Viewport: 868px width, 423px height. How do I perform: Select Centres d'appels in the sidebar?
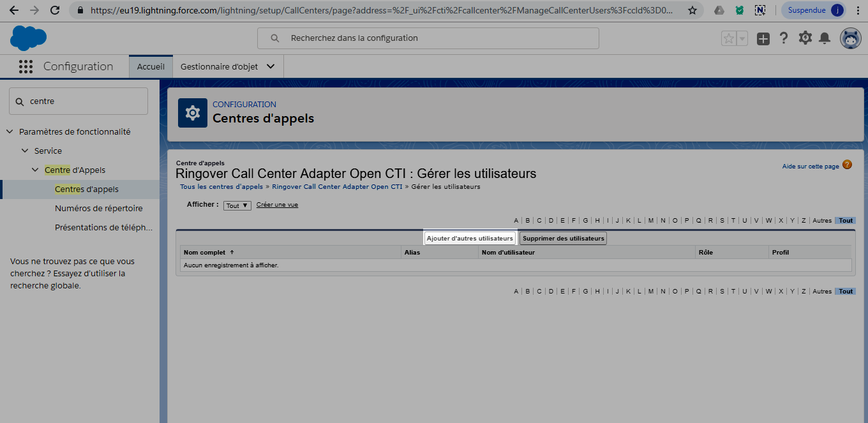click(x=87, y=189)
